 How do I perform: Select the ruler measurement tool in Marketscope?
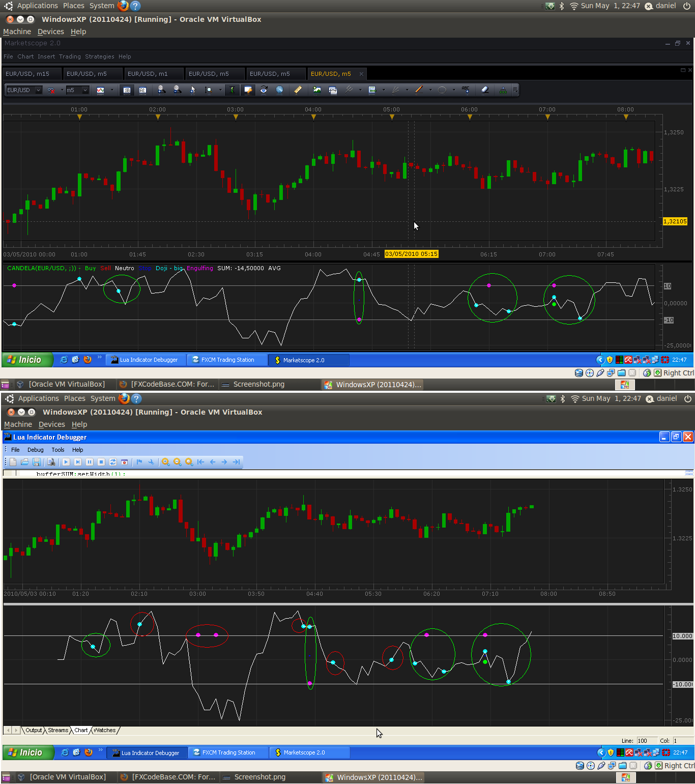coord(298,90)
